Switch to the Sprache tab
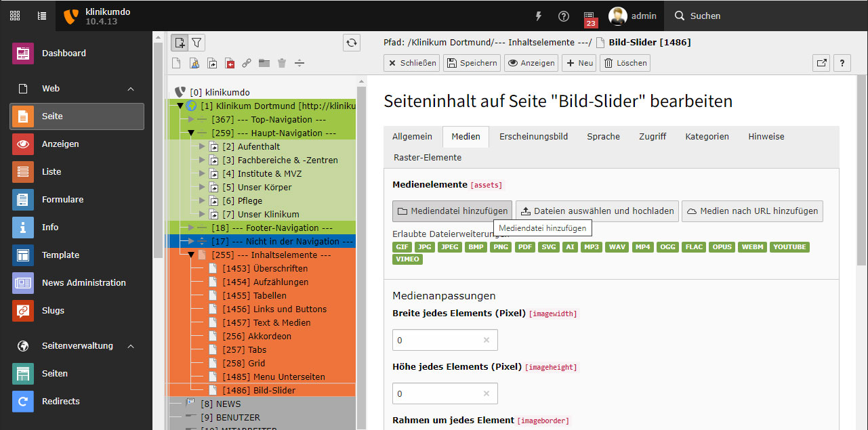This screenshot has width=868, height=430. point(604,136)
